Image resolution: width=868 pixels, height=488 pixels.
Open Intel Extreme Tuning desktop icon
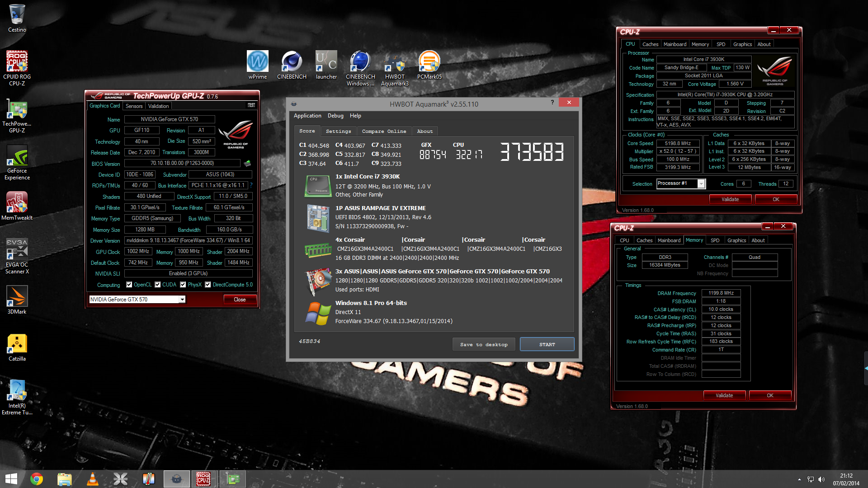point(17,398)
